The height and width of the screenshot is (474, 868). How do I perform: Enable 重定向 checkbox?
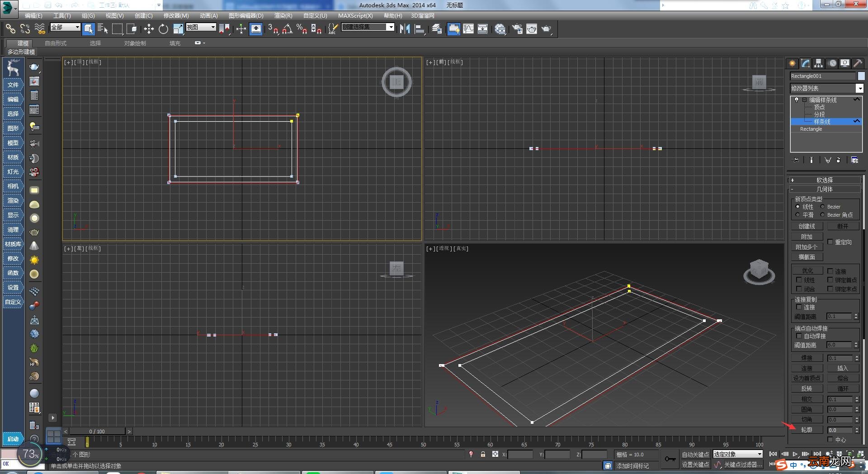pos(830,242)
